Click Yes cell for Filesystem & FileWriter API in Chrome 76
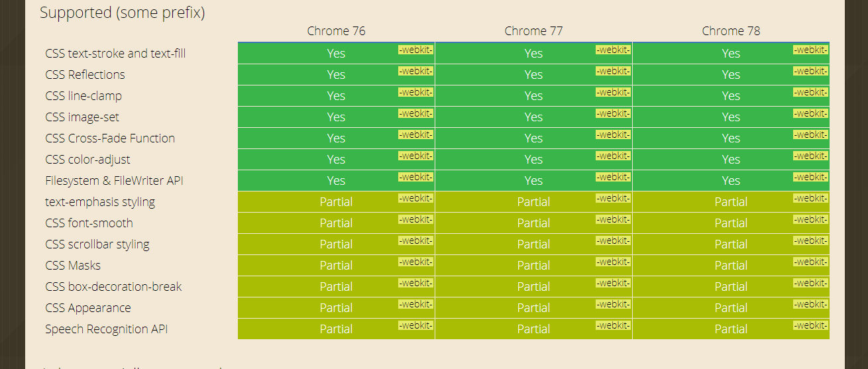Screen dimensions: 868x369 336,181
